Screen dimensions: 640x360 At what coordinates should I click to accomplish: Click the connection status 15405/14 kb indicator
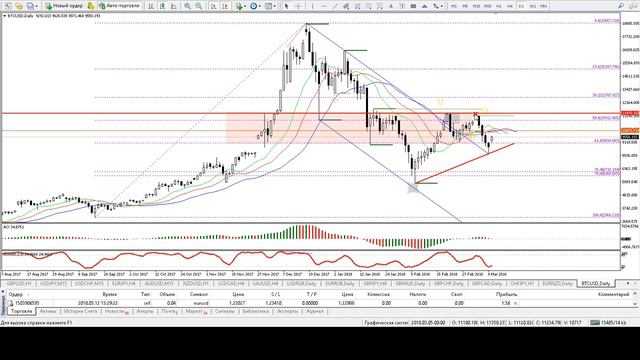click(x=609, y=323)
